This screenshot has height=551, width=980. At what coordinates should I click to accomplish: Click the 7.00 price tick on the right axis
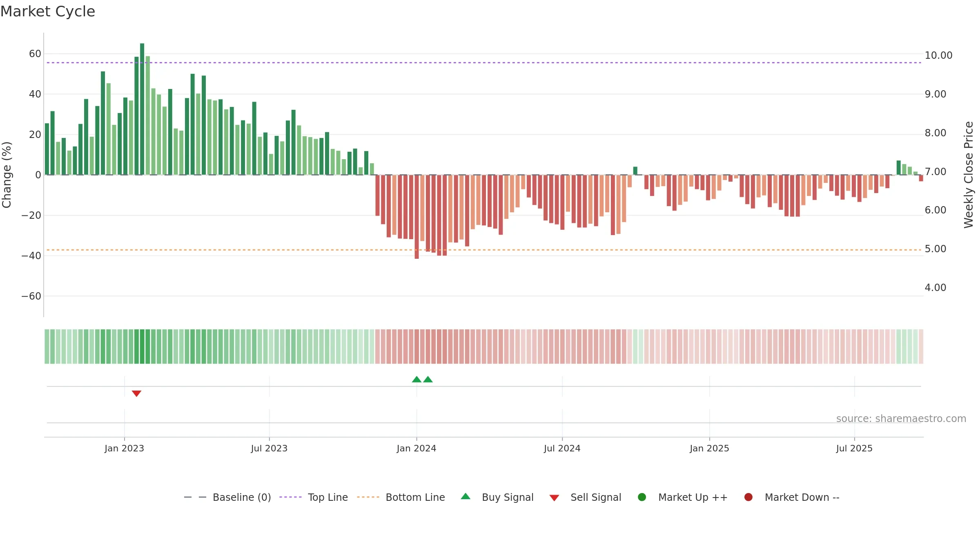coord(935,172)
